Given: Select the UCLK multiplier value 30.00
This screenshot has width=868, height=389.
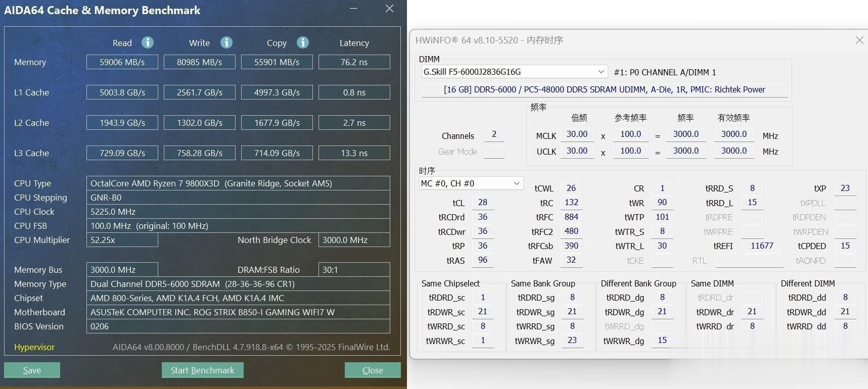Looking at the screenshot, I should pyautogui.click(x=577, y=151).
